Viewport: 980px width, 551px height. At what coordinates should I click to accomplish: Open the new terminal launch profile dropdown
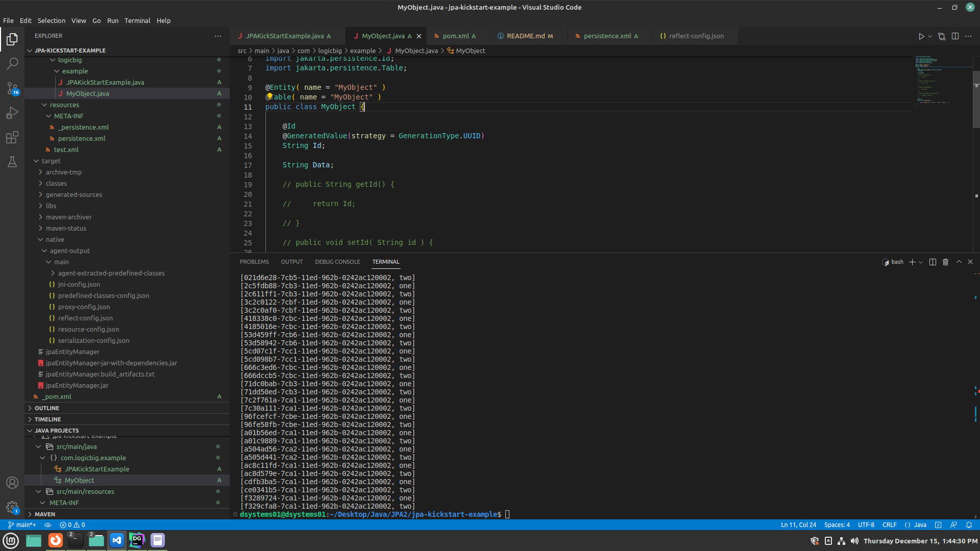coord(921,262)
